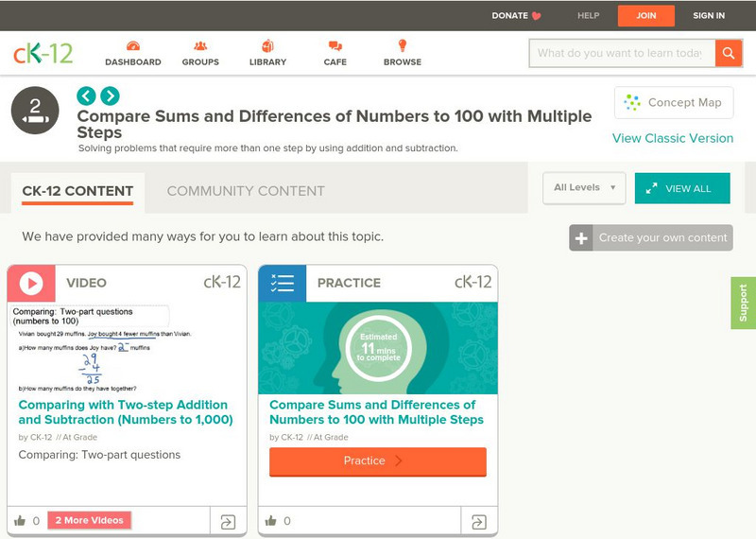Click Help in top bar
756x539 pixels.
pos(588,15)
